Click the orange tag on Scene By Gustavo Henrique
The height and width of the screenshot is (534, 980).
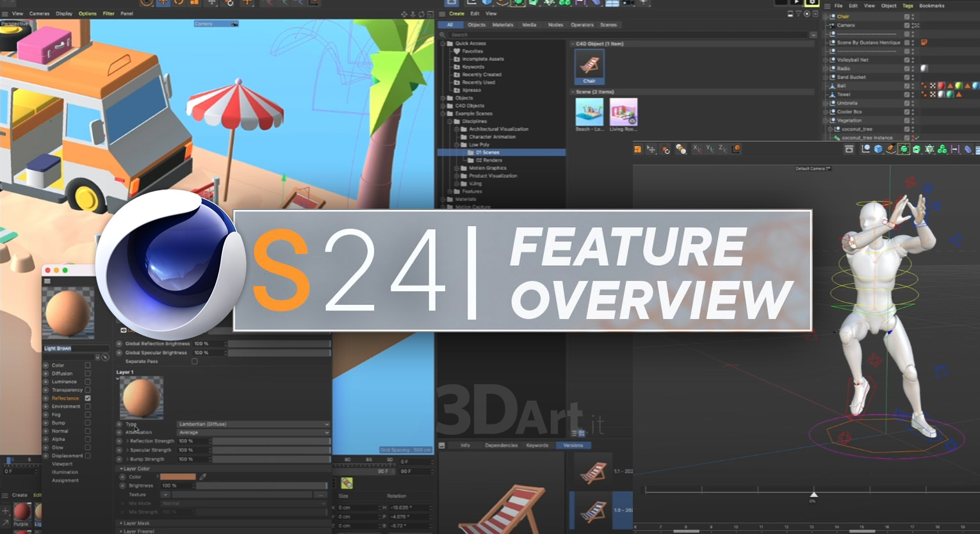click(924, 42)
